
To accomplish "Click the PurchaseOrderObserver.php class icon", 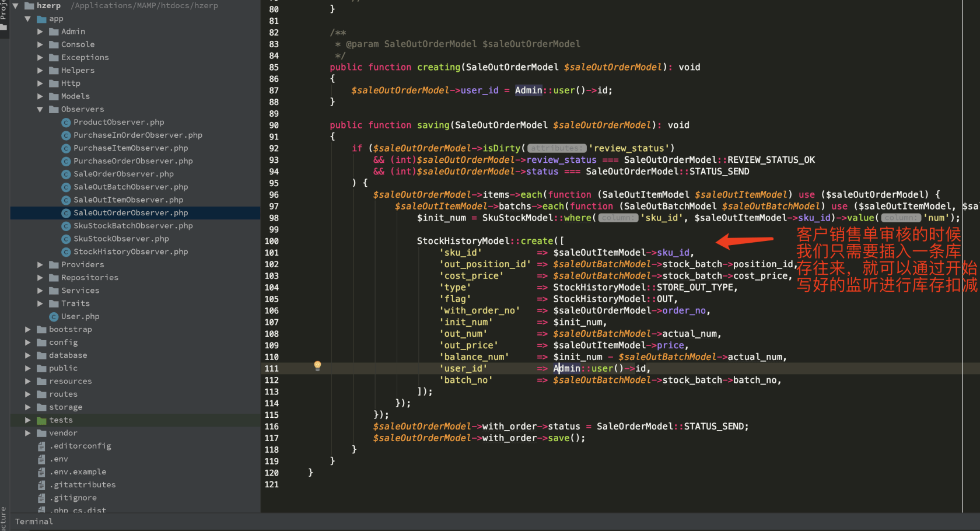I will (x=66, y=161).
